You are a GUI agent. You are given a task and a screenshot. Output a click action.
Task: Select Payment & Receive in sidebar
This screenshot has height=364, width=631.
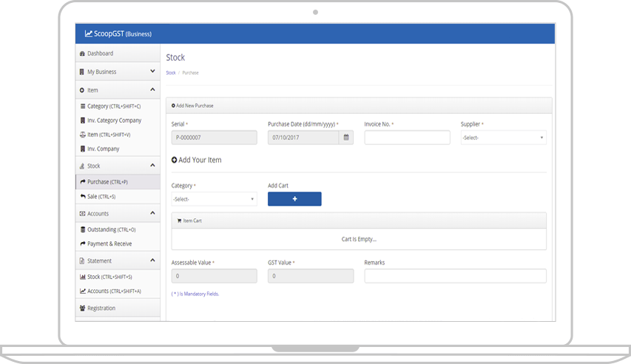tap(109, 243)
